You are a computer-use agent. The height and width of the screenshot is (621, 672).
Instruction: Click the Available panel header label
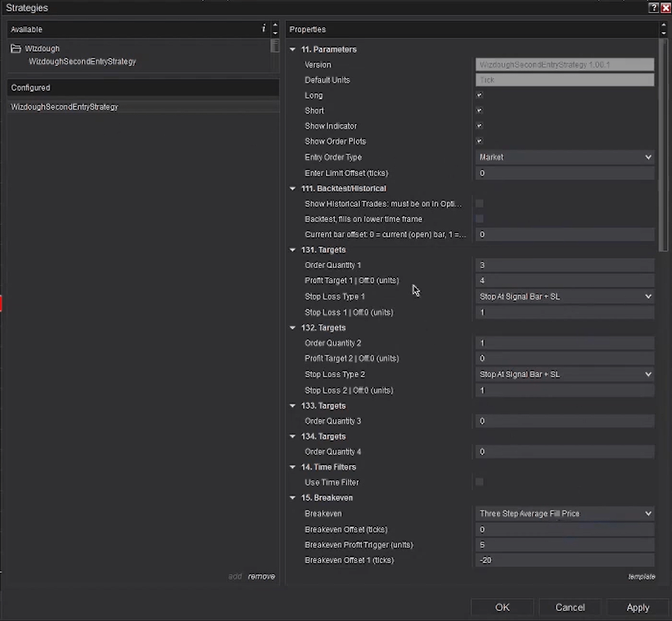[x=26, y=29]
